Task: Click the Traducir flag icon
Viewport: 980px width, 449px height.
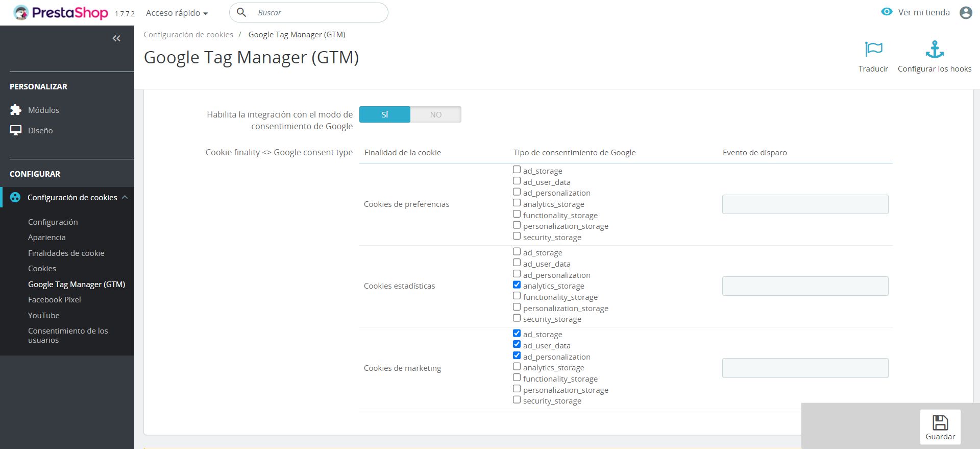Action: coord(873,49)
